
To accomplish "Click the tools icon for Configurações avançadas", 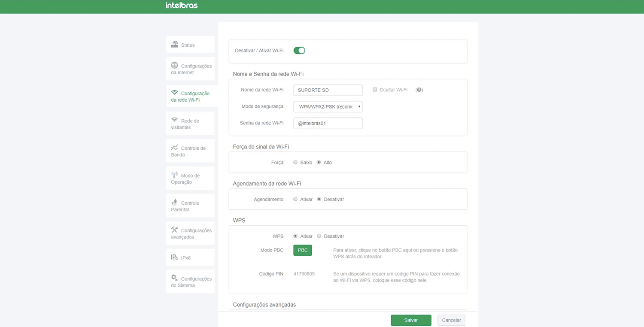I will [174, 230].
